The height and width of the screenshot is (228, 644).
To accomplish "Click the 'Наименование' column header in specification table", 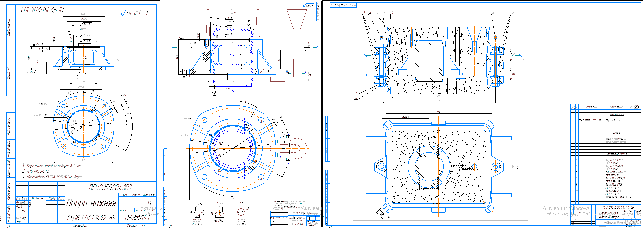I will coord(617,107).
